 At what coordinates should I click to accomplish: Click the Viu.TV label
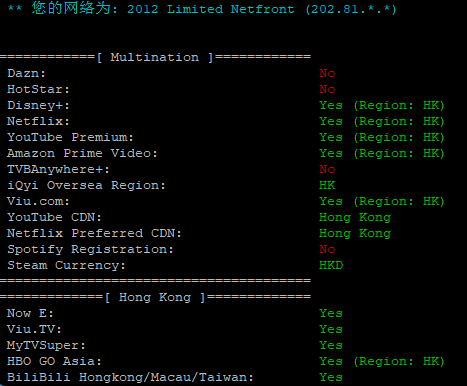tap(34, 329)
